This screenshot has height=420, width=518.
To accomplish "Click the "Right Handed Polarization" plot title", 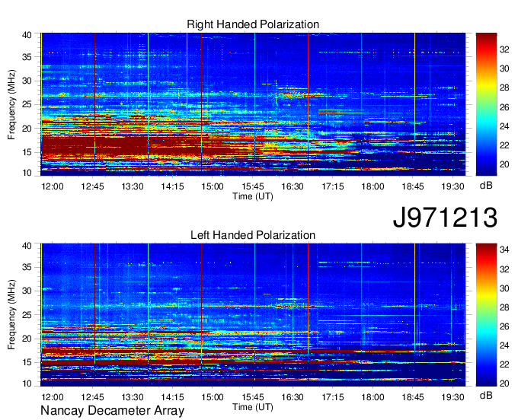I will click(253, 24).
